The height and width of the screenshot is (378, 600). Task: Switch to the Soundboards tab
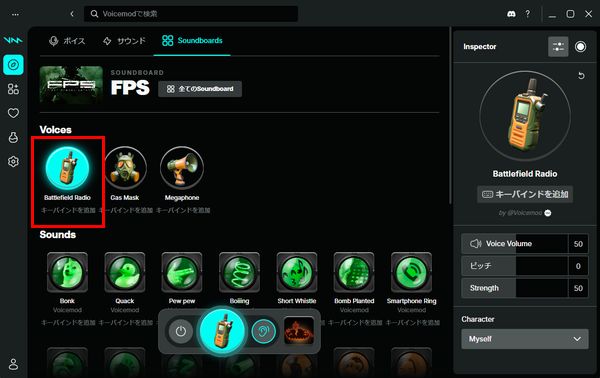pyautogui.click(x=192, y=41)
